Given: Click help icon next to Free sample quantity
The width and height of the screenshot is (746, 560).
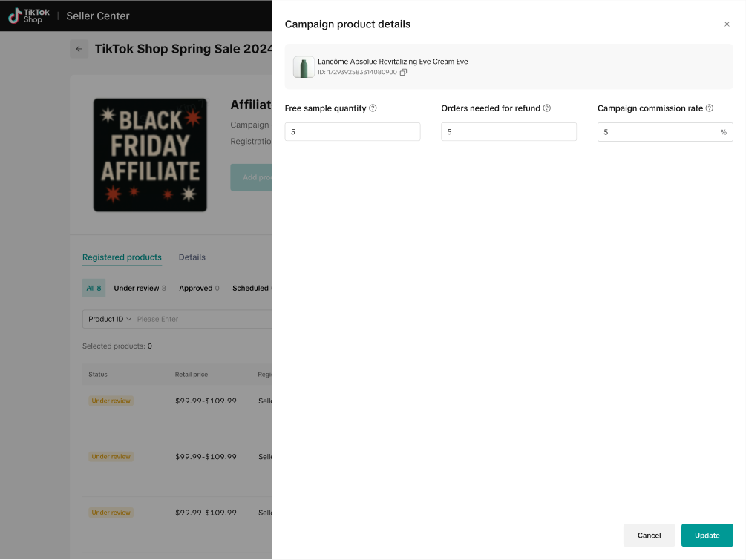Looking at the screenshot, I should pyautogui.click(x=373, y=108).
